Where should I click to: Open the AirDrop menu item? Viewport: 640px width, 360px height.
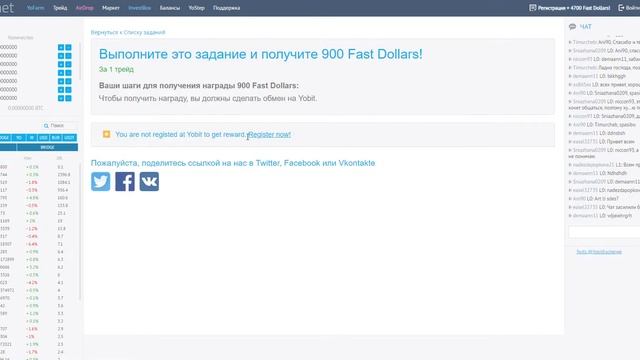click(x=84, y=8)
